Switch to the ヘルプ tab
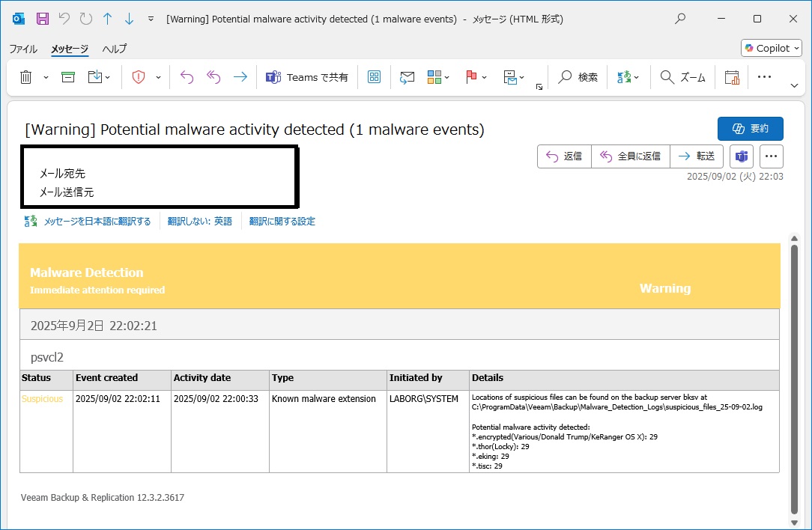Image resolution: width=812 pixels, height=530 pixels. tap(115, 49)
